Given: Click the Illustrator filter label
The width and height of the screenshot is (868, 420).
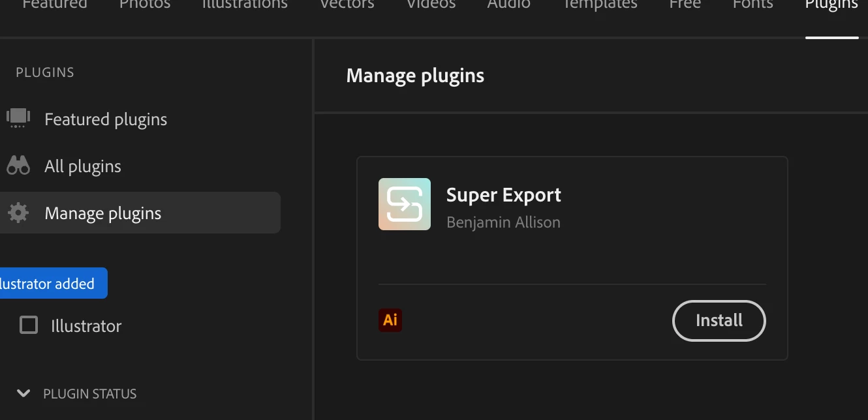Looking at the screenshot, I should tap(86, 325).
